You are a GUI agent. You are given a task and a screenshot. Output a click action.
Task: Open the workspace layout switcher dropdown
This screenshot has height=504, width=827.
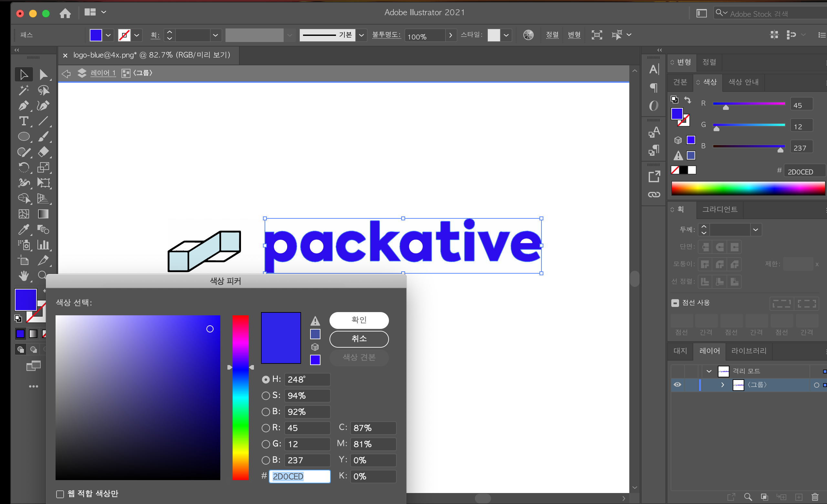click(x=104, y=12)
